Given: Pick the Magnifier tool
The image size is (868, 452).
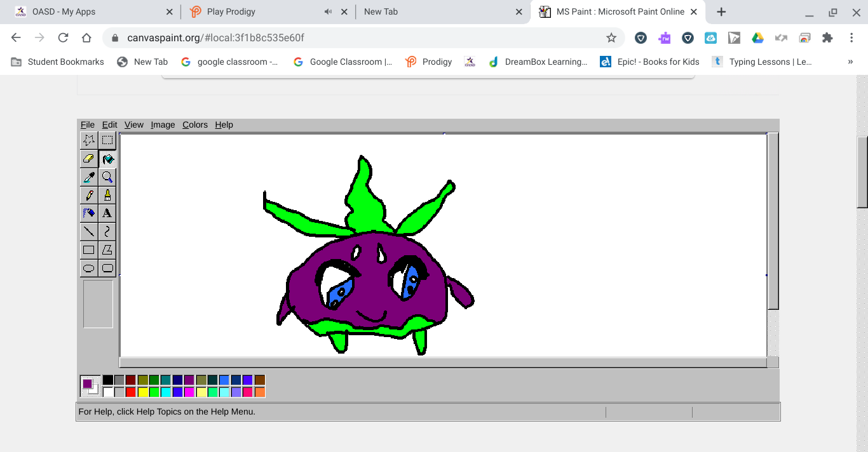Looking at the screenshot, I should pyautogui.click(x=107, y=177).
